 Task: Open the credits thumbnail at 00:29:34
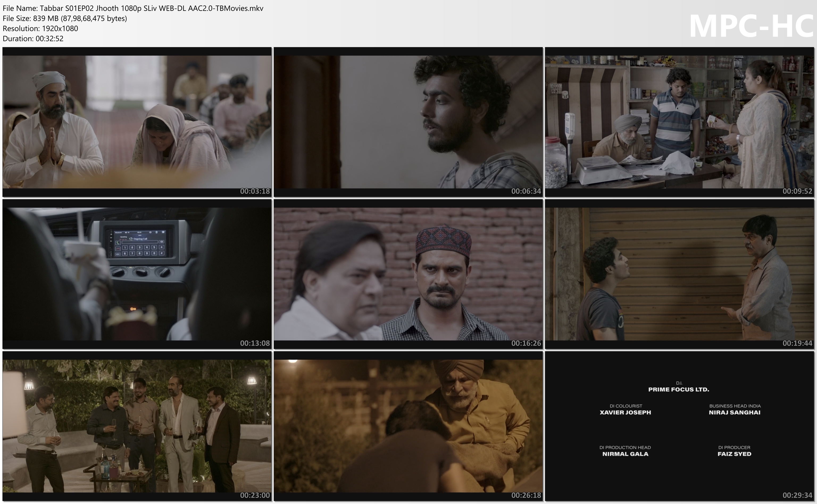680,426
